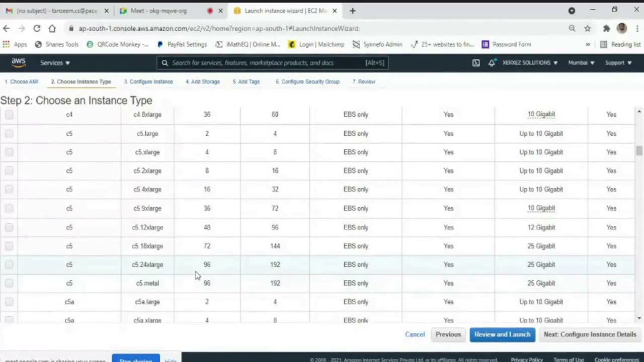Viewport: 644px width, 362px height.
Task: Open a new browser tab with plus
Action: [x=353, y=11]
